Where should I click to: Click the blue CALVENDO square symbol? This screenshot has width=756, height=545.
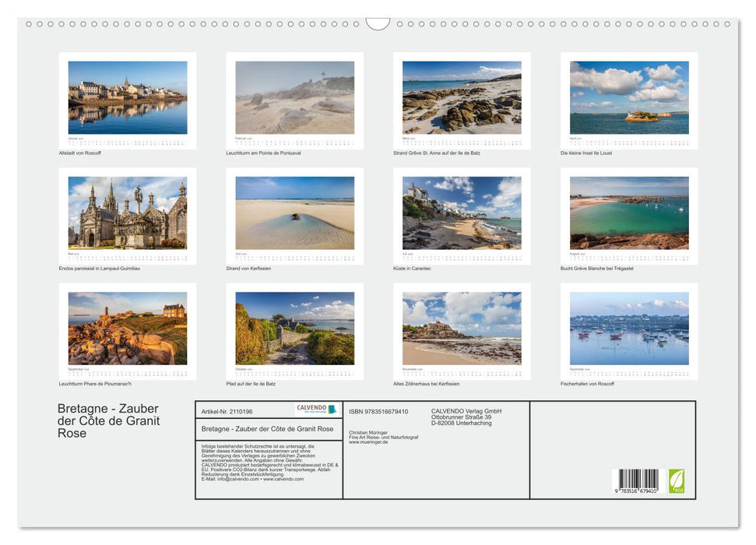point(331,410)
